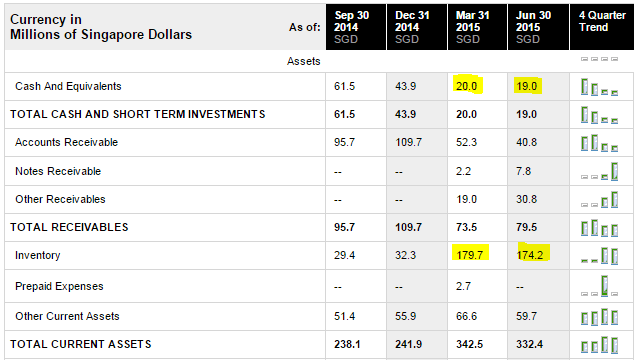Click the Cash And Equivalents trend chart icon
Image resolution: width=635 pixels, height=360 pixels.
[599, 87]
